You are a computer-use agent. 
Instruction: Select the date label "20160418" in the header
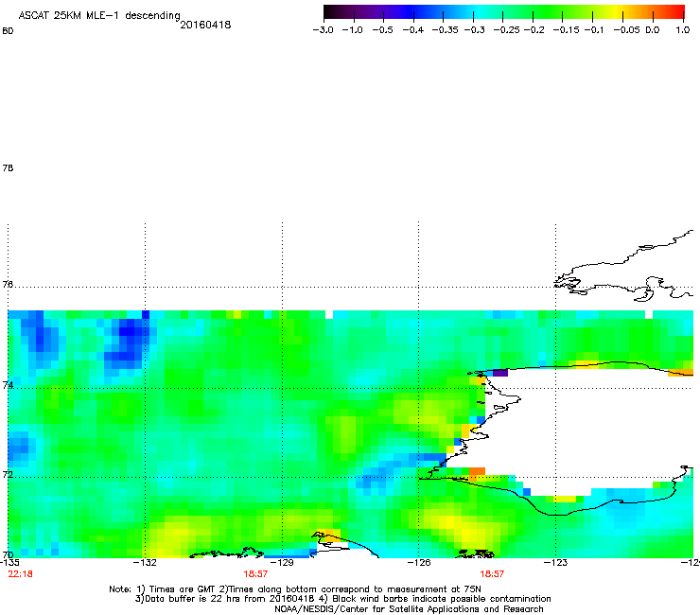205,25
